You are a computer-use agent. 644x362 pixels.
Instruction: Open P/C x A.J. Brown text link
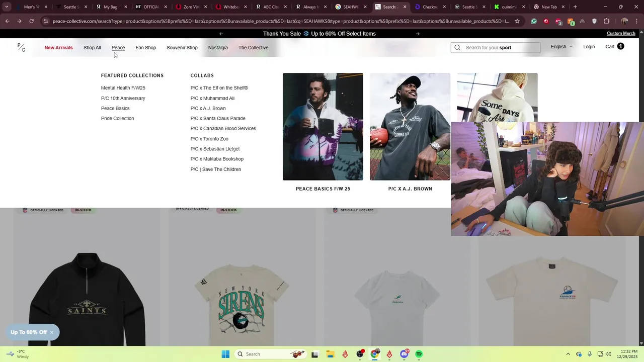[x=208, y=109]
